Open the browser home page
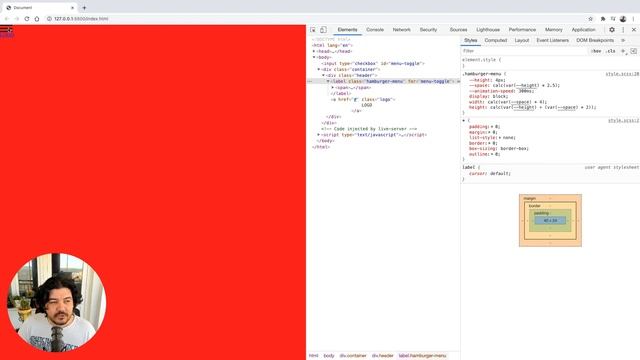The width and height of the screenshot is (640, 360). [x=37, y=19]
